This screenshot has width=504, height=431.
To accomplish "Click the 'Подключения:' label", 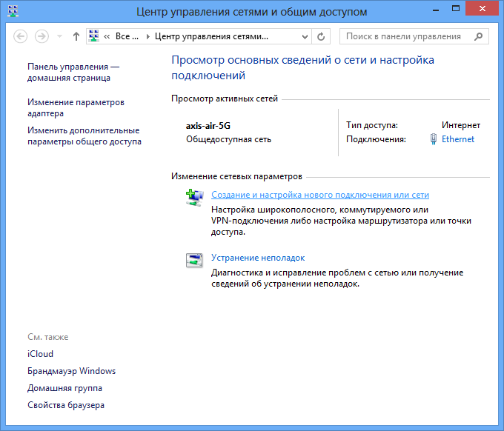I will point(376,139).
